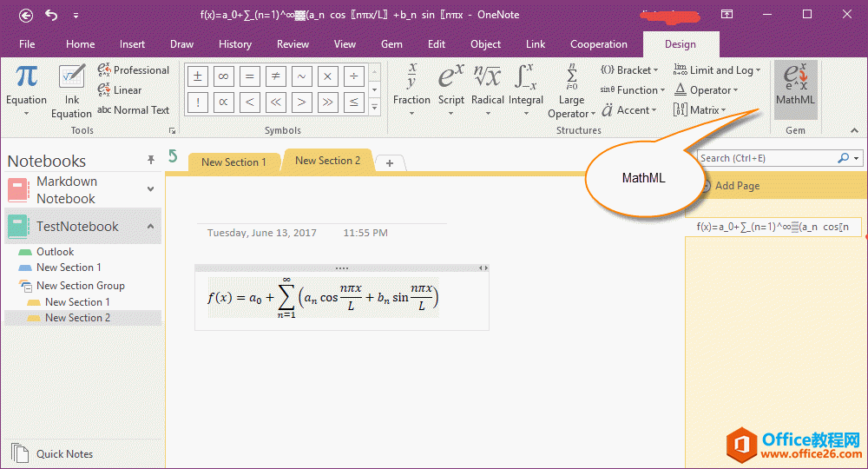The image size is (868, 469).
Task: Switch to the Home ribbon tab
Action: (x=80, y=44)
